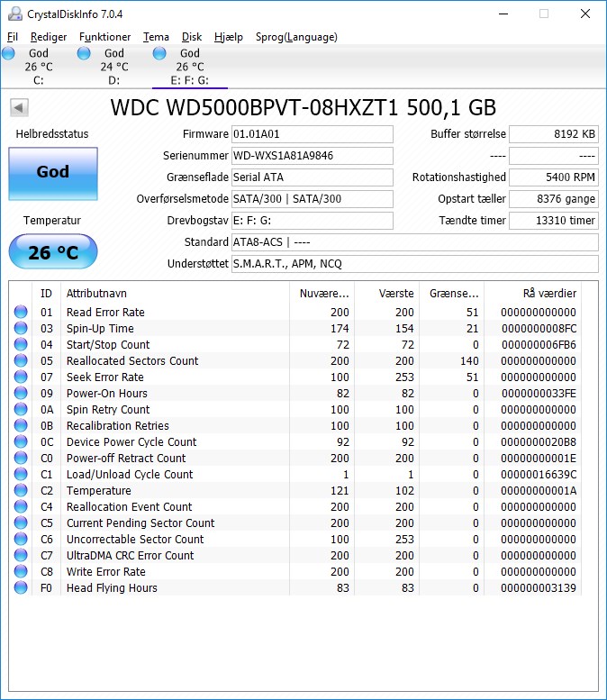Click the Standard ATA8-ACS field
607x700 pixels.
point(415,242)
